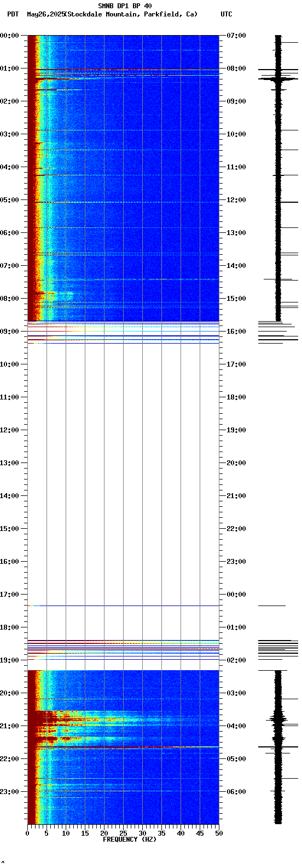Click the 00:00 UTC time label
This screenshot has height=868, width=302.
point(236,595)
